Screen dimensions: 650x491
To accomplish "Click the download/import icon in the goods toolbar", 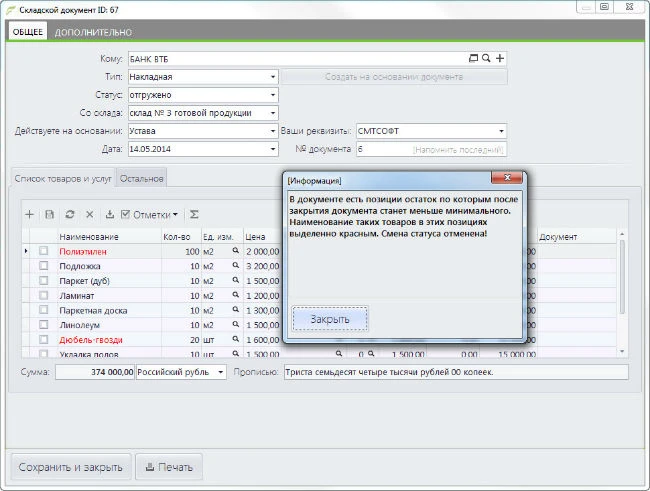I will 108,214.
